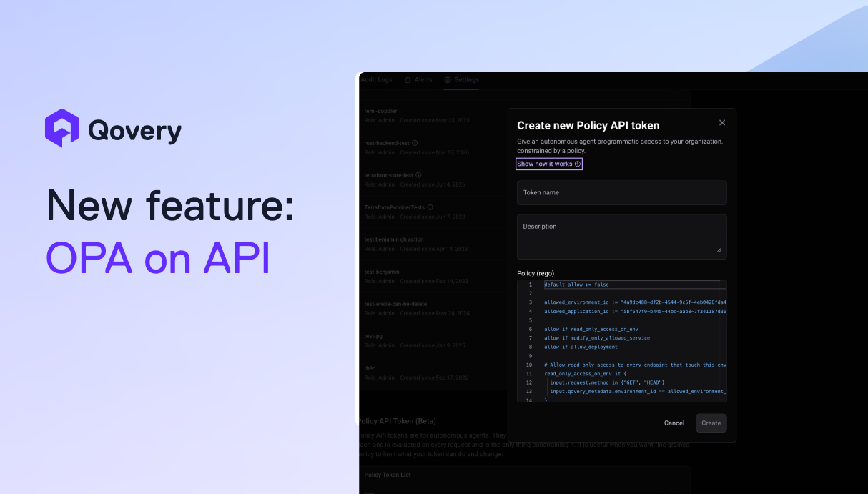Click the allowed_environment_id line in policy editor
The image size is (868, 494).
pyautogui.click(x=635, y=302)
